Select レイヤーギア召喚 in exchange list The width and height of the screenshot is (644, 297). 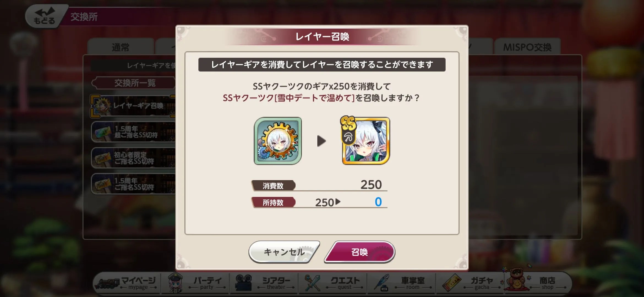(x=133, y=106)
